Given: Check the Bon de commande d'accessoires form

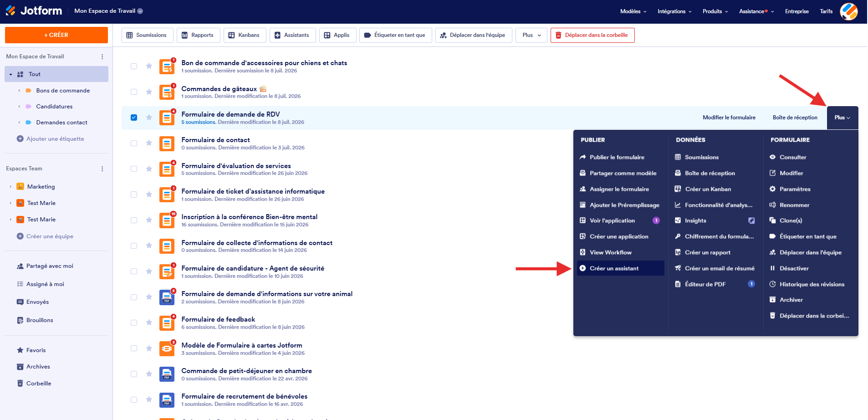Looking at the screenshot, I should point(134,66).
